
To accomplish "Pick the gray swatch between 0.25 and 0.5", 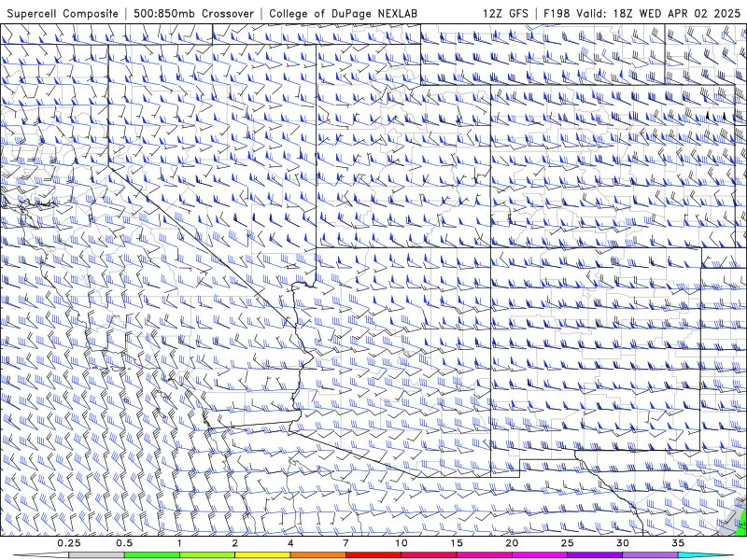I will (x=97, y=555).
